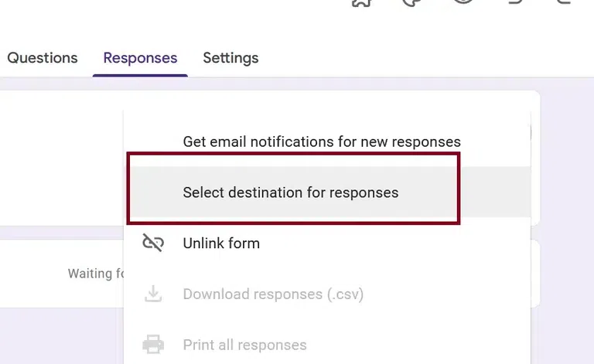Click the preview eye icon
This screenshot has height=364, width=594.
pyautogui.click(x=463, y=2)
